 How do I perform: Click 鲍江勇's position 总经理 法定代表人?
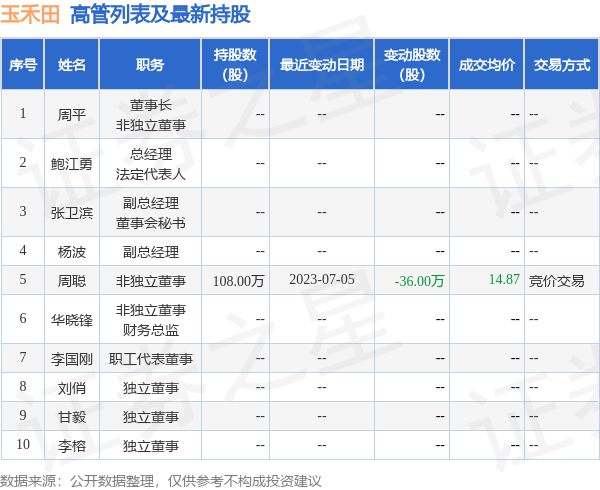click(150, 164)
